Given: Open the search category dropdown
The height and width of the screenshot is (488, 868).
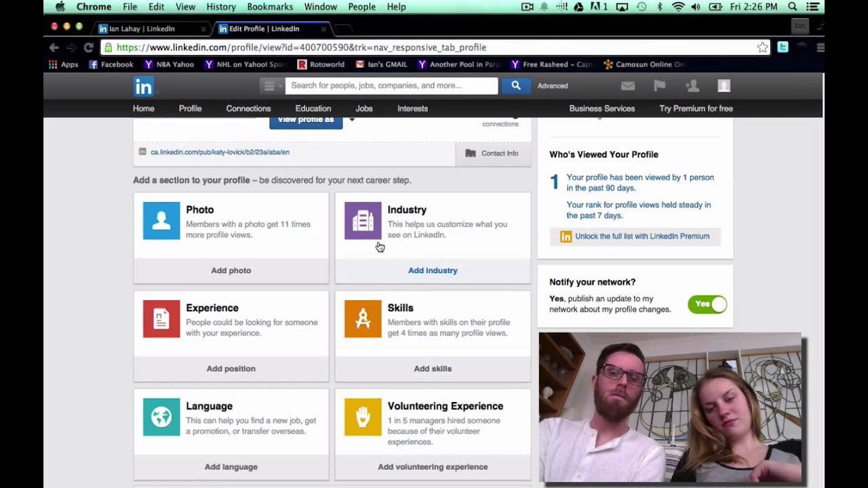Looking at the screenshot, I should click(x=272, y=85).
